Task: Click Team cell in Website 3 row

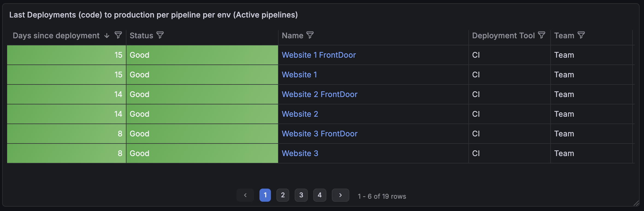Action: pos(592,153)
